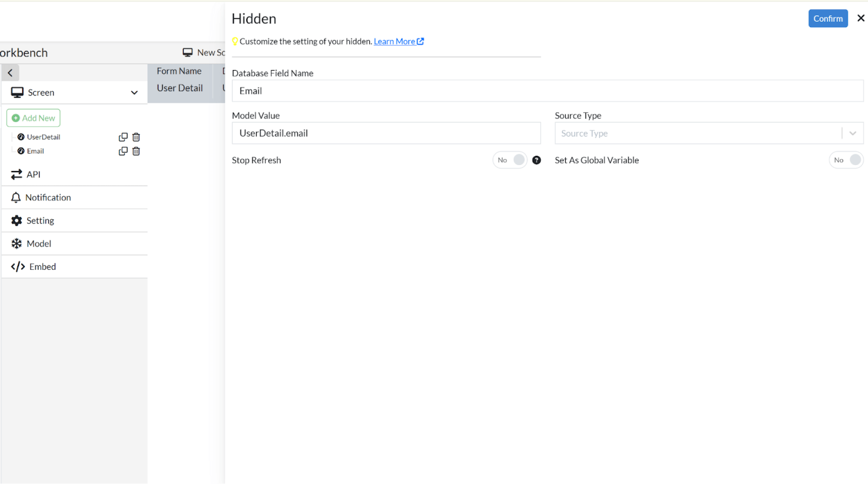Select the Screen monitor icon in sidebar
This screenshot has width=868, height=484.
click(17, 92)
